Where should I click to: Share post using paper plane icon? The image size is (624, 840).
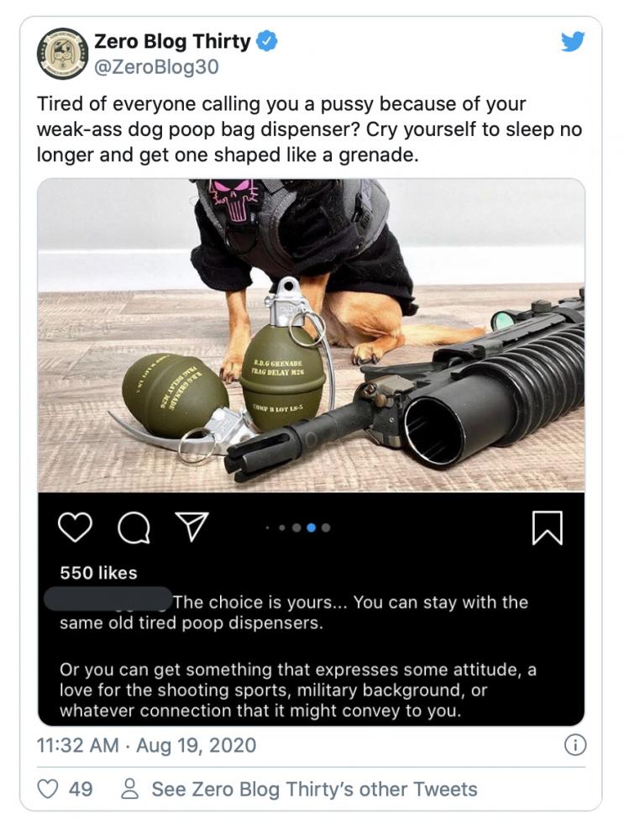click(x=191, y=526)
